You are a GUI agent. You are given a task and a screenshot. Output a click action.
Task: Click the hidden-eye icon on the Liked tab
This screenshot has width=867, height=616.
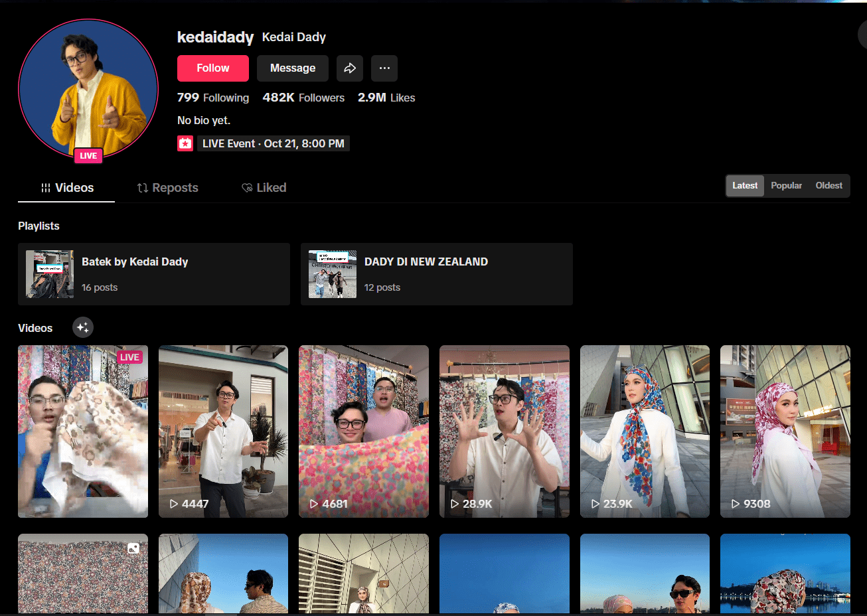click(246, 187)
